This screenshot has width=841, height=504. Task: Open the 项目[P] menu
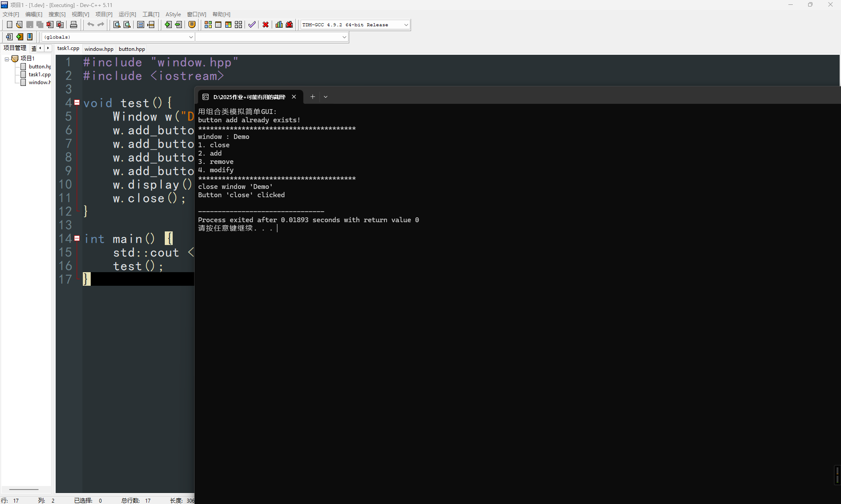click(104, 14)
